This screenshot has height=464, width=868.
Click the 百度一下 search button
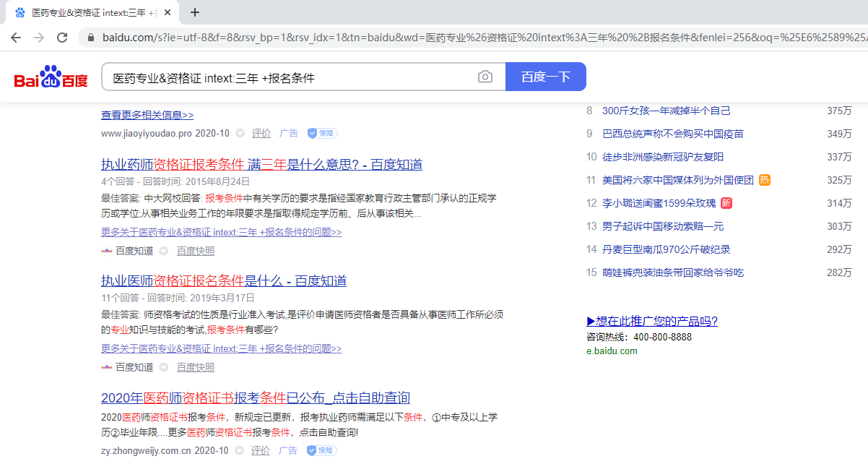click(x=546, y=77)
